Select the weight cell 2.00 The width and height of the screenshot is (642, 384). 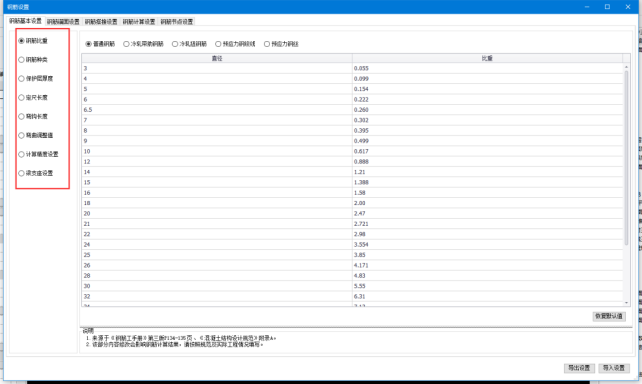click(487, 203)
